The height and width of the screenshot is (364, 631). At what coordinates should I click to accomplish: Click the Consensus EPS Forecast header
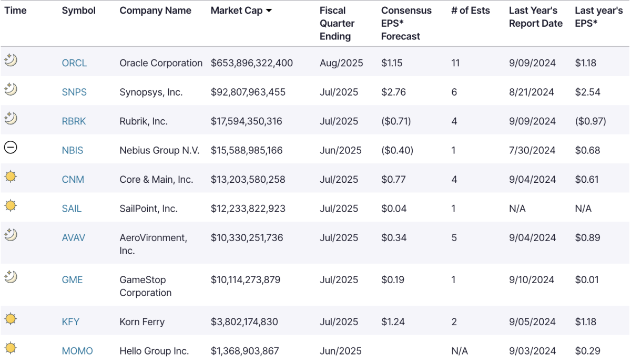tap(406, 23)
